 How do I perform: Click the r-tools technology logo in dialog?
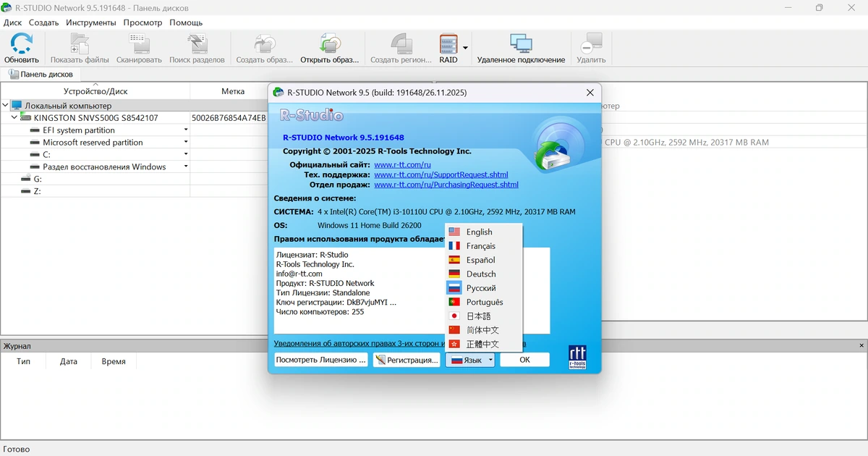(x=578, y=357)
